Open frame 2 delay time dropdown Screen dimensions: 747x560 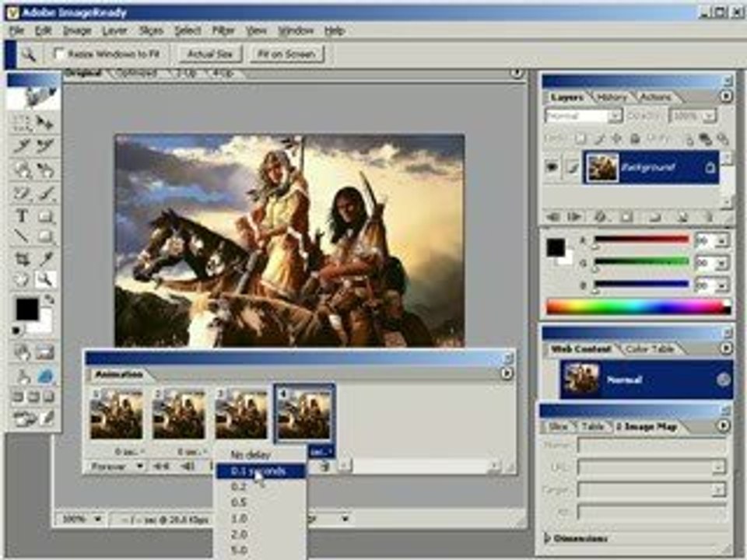192,451
